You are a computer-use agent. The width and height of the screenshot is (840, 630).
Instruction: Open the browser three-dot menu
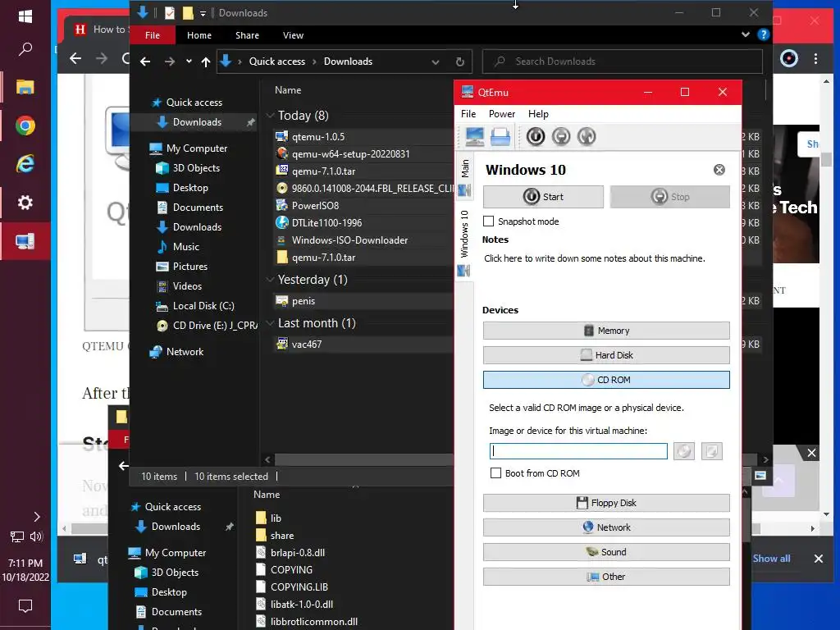coord(816,58)
